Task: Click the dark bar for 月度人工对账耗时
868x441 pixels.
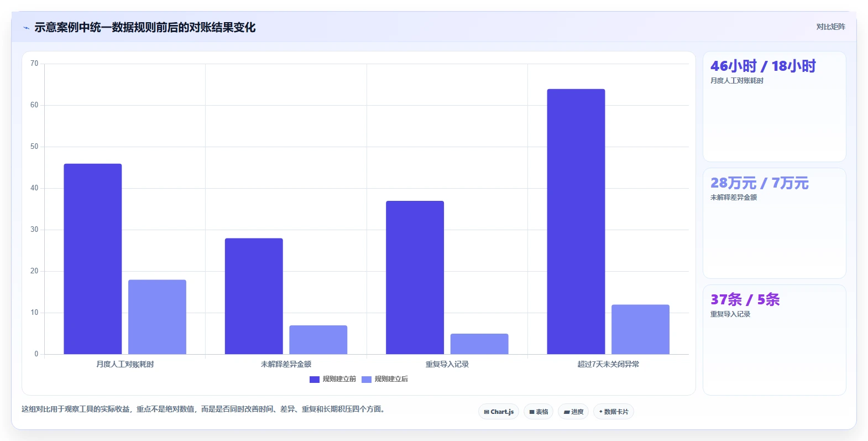Action: tap(93, 259)
